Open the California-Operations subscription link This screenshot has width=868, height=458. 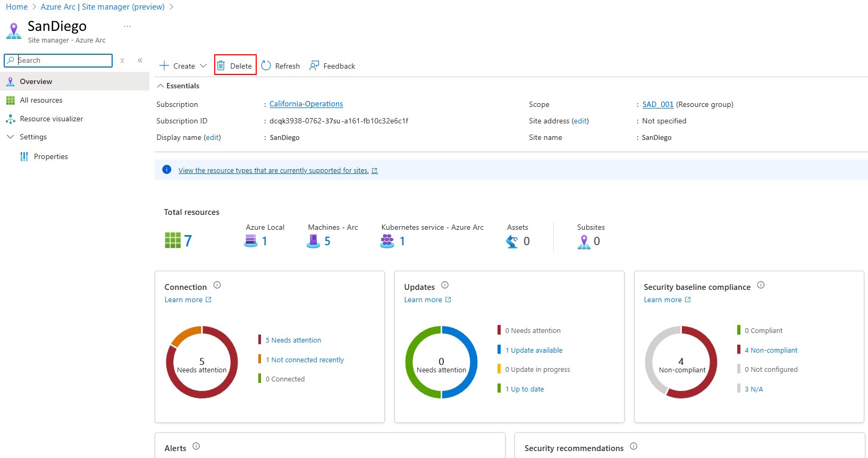point(306,104)
